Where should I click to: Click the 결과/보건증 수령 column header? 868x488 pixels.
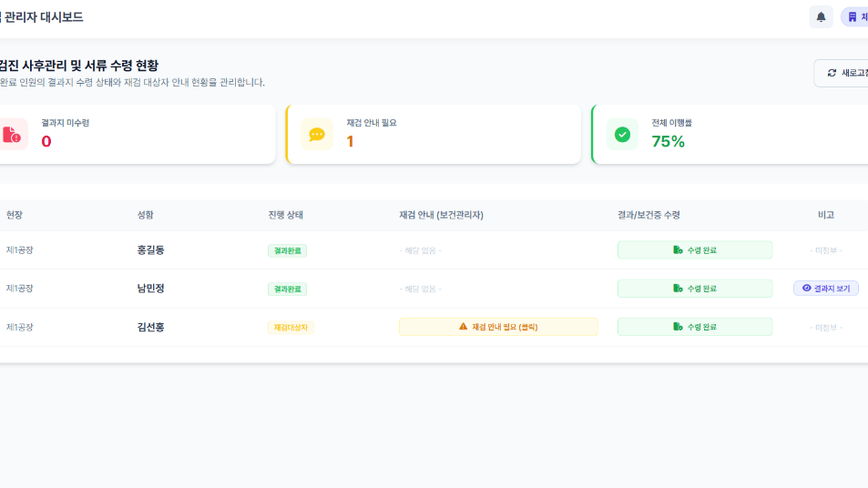(x=648, y=215)
